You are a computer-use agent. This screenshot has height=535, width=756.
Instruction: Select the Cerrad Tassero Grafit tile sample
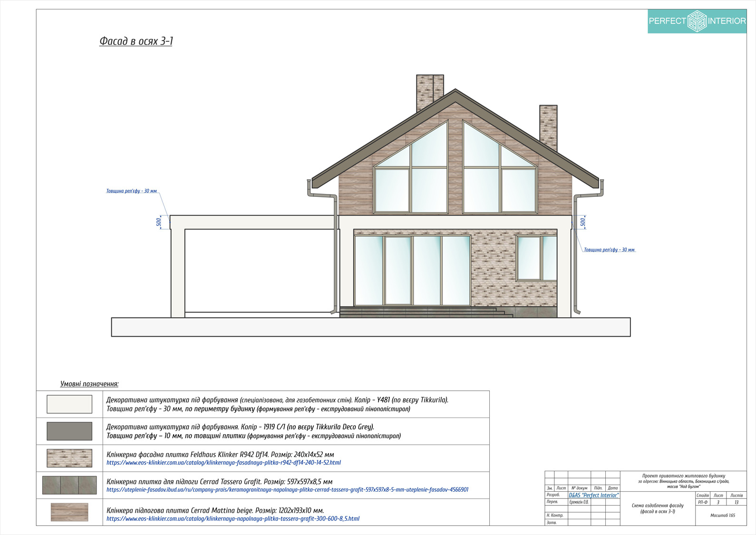[69, 485]
